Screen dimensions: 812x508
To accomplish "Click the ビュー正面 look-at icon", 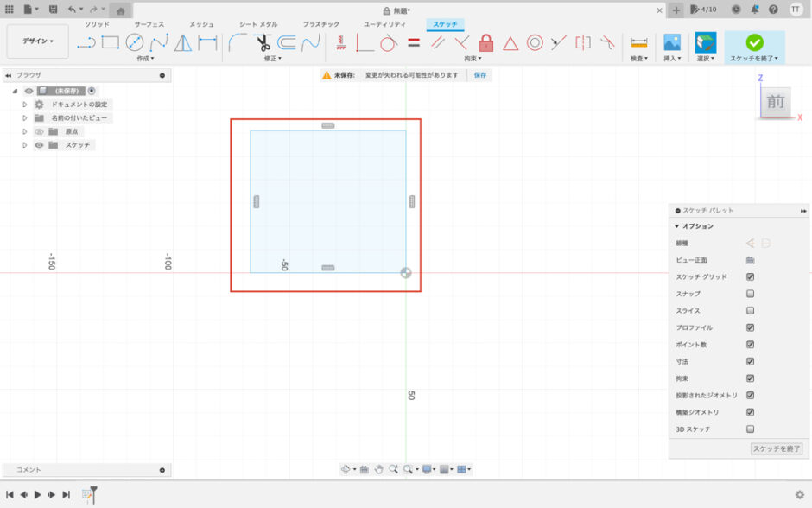I will 750,260.
